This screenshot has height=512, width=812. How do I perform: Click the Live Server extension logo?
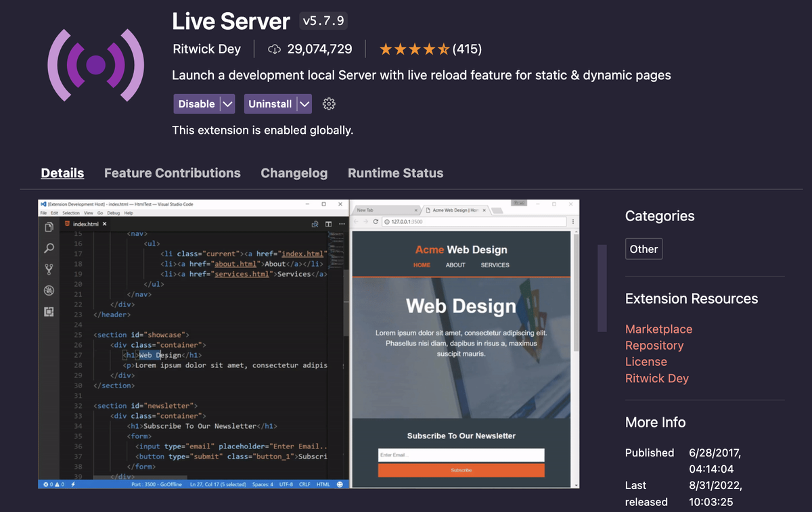click(x=96, y=65)
